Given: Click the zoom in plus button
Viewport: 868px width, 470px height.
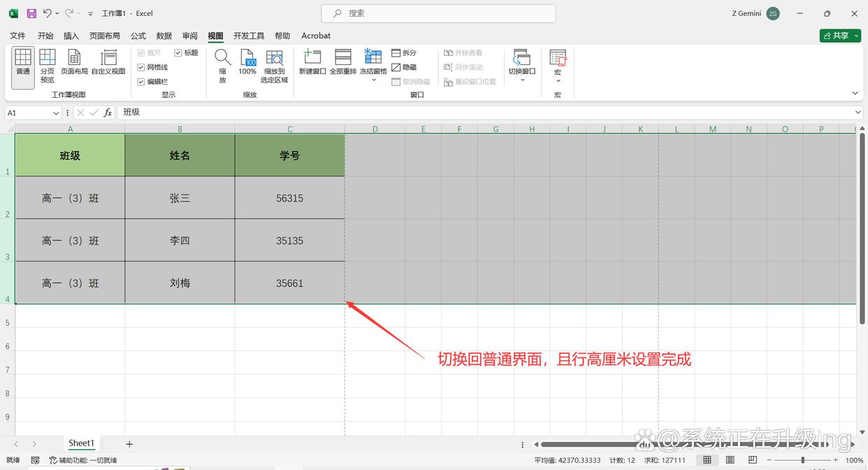Looking at the screenshot, I should pos(837,460).
